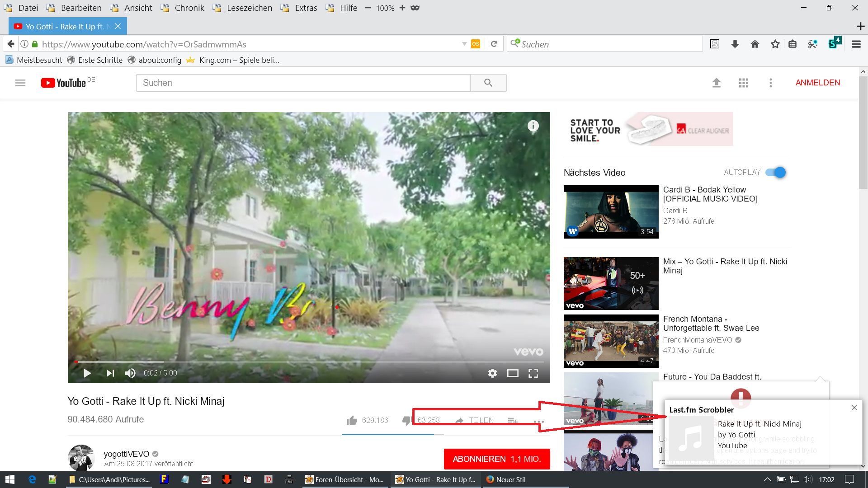The image size is (868, 488).
Task: Open YouTube hamburger guide menu
Action: coord(20,83)
